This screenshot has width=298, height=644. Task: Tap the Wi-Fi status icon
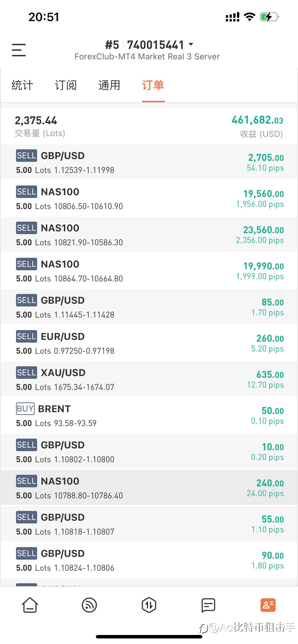click(x=249, y=17)
